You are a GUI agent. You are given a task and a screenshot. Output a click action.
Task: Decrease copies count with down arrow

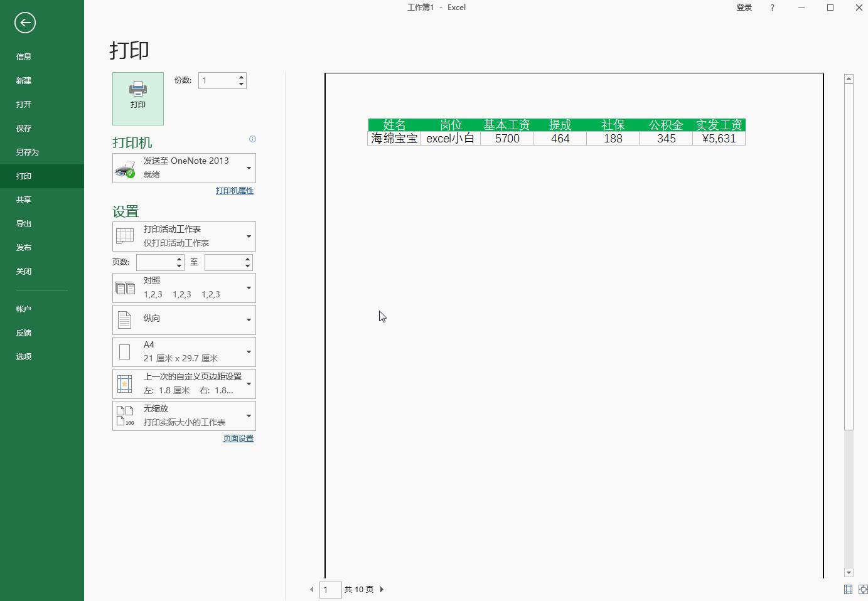(x=241, y=84)
